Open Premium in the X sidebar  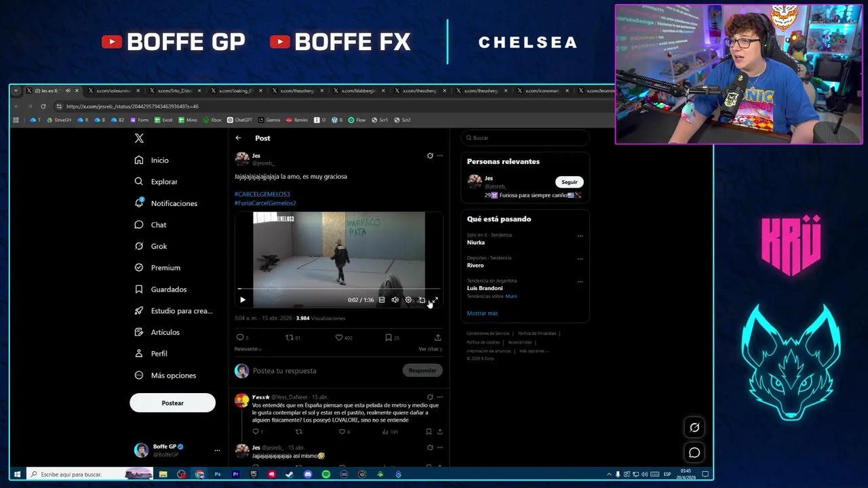tap(157, 268)
